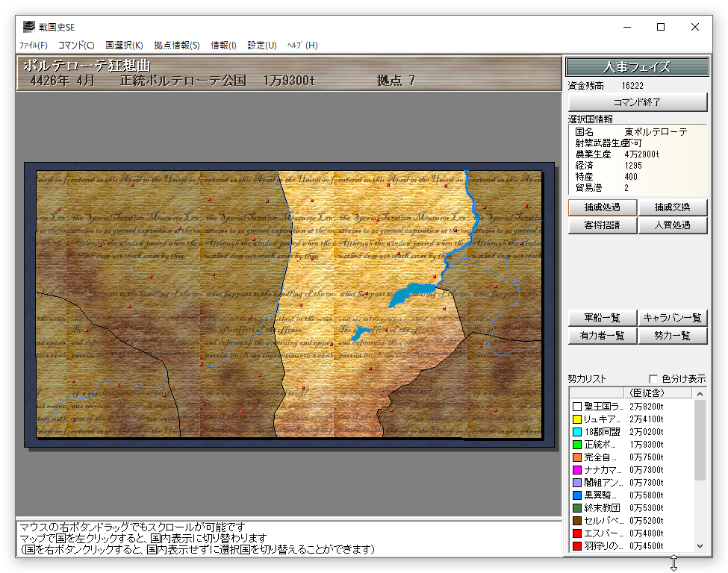Click the magenta ナナカマ faction icon
This screenshot has width=728, height=573.
(576, 470)
